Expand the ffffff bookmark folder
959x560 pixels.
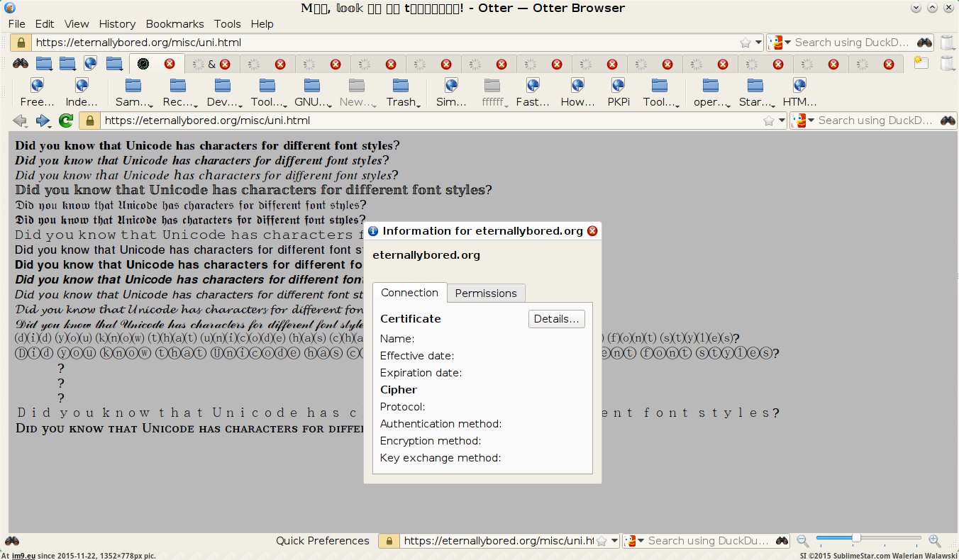point(492,93)
